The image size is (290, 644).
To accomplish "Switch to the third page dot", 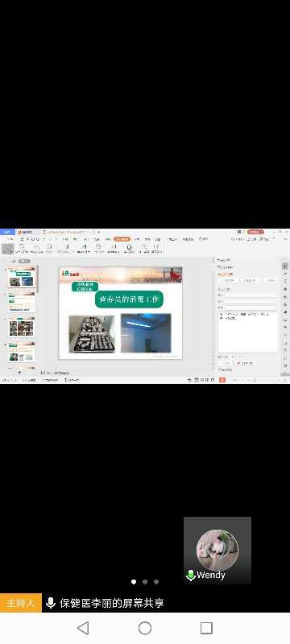I will 156,581.
